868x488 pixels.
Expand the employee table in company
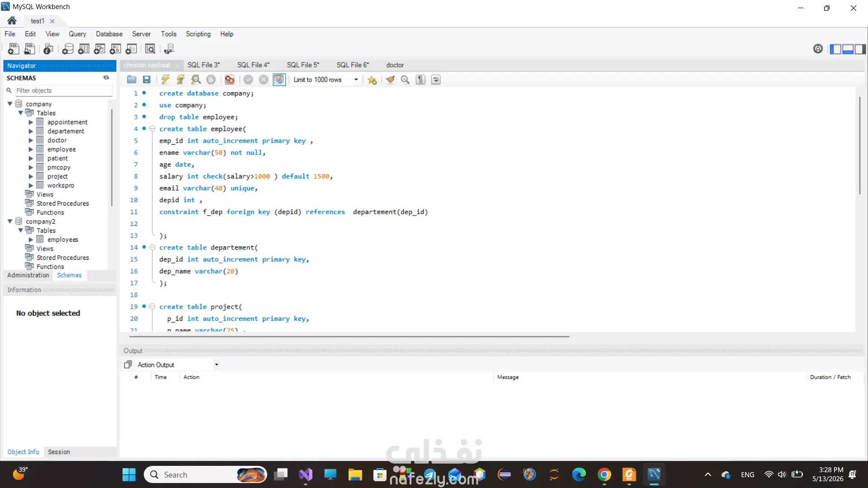pos(31,149)
